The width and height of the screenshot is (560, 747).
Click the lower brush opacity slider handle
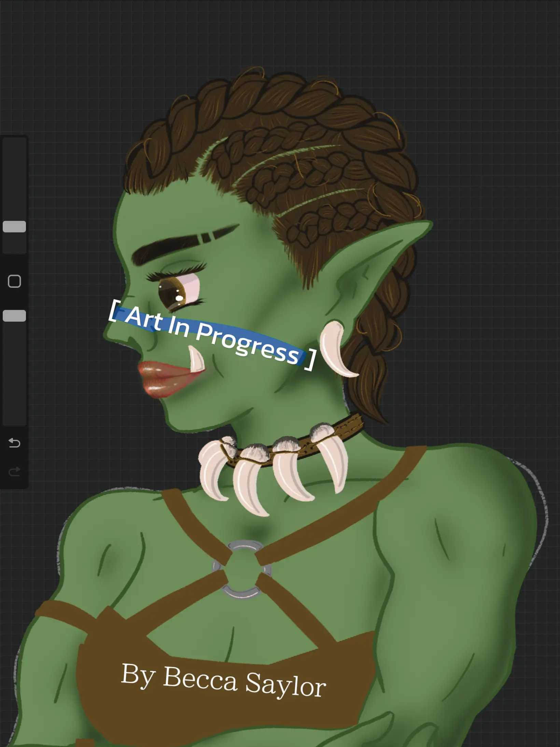point(14,316)
